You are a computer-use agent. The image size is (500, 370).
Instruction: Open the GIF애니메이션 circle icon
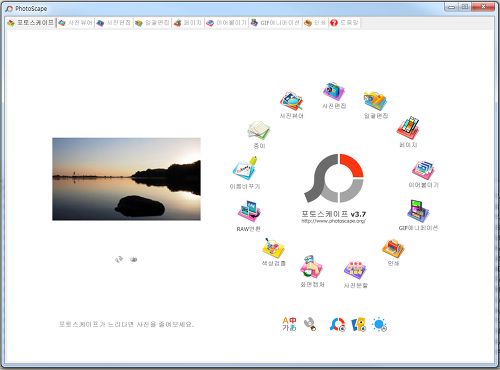pos(418,212)
